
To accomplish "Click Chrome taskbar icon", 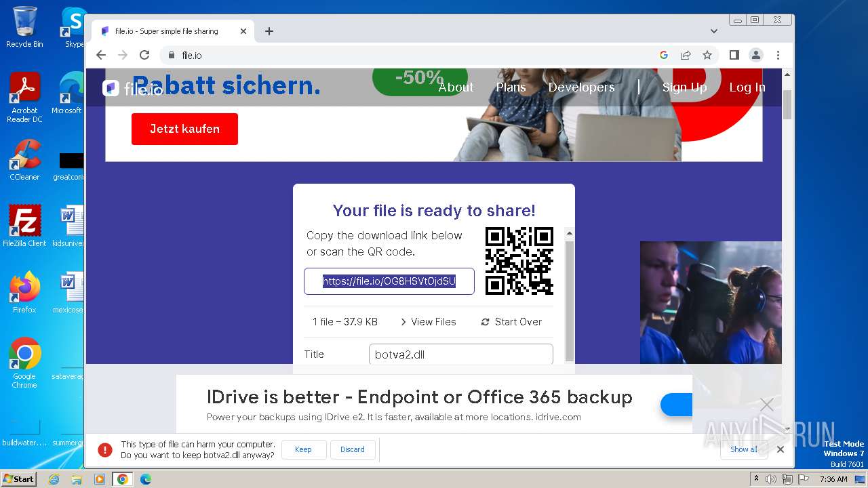I will click(x=123, y=479).
